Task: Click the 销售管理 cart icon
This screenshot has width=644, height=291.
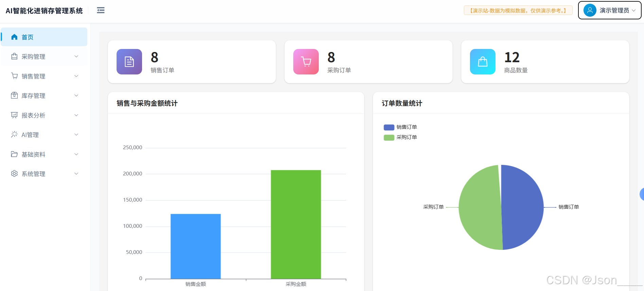Action: (x=14, y=76)
